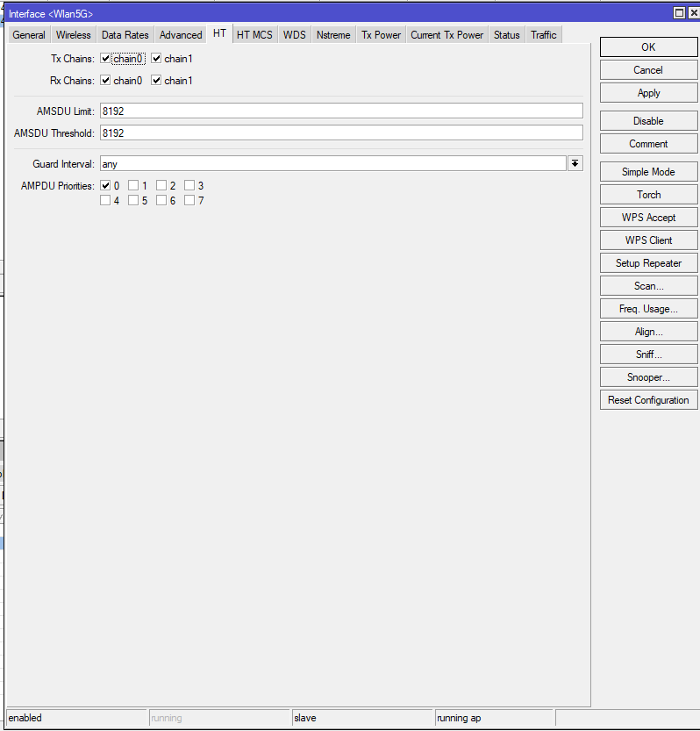Switch to the Status tab
700x731 pixels.
click(x=507, y=35)
